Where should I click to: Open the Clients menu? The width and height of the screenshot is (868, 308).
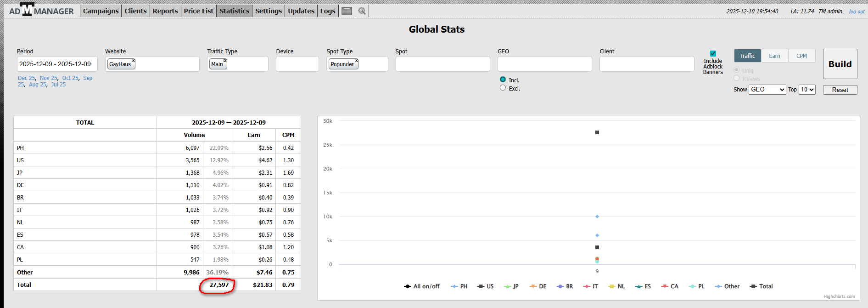(x=135, y=11)
